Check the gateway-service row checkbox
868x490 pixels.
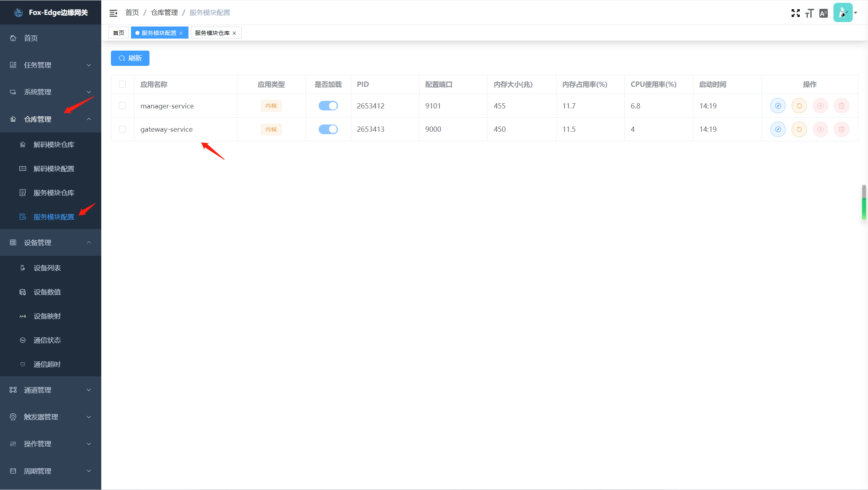pyautogui.click(x=123, y=129)
